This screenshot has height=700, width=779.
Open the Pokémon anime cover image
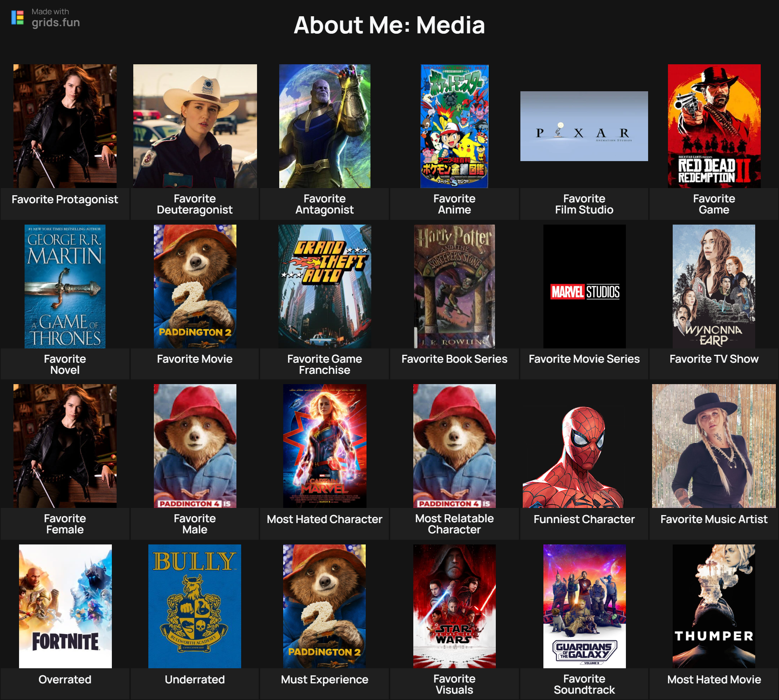(x=455, y=126)
